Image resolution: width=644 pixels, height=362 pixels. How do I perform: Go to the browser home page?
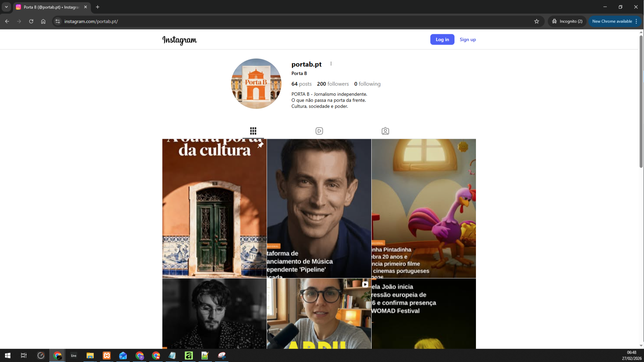click(43, 21)
